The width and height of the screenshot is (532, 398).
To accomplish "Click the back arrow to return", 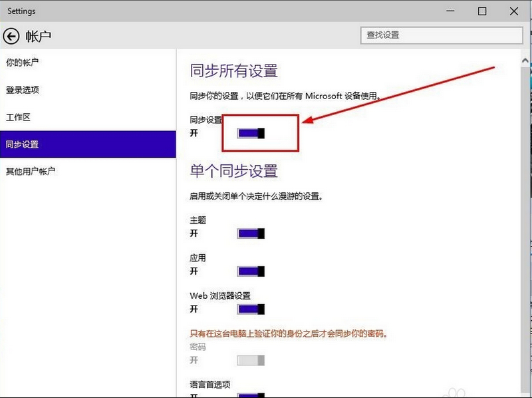I will (12, 37).
